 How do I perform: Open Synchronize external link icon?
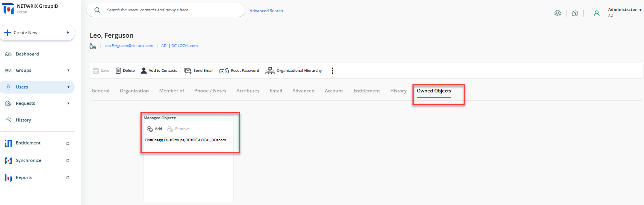click(68, 160)
